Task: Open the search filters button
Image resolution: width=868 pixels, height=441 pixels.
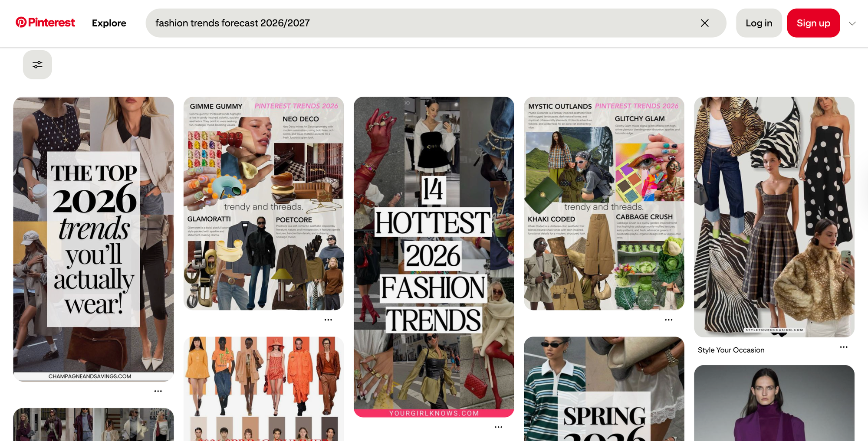Action: pyautogui.click(x=37, y=65)
